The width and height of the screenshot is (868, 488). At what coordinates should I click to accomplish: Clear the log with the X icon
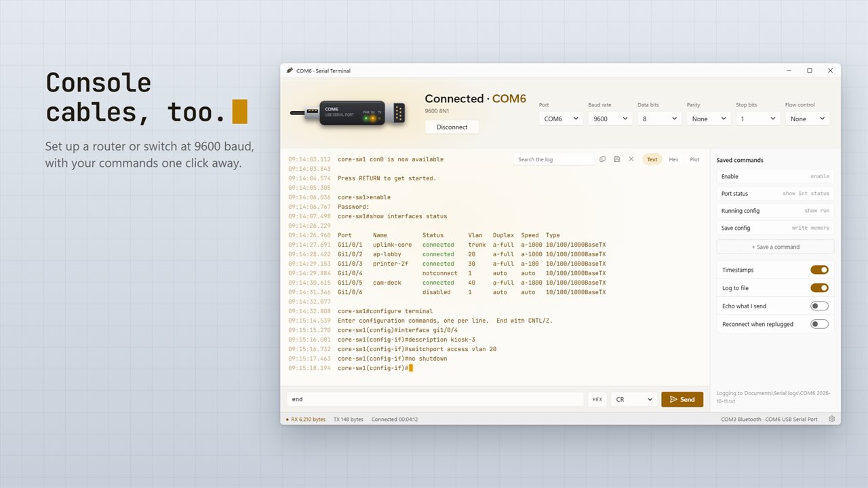coord(631,159)
